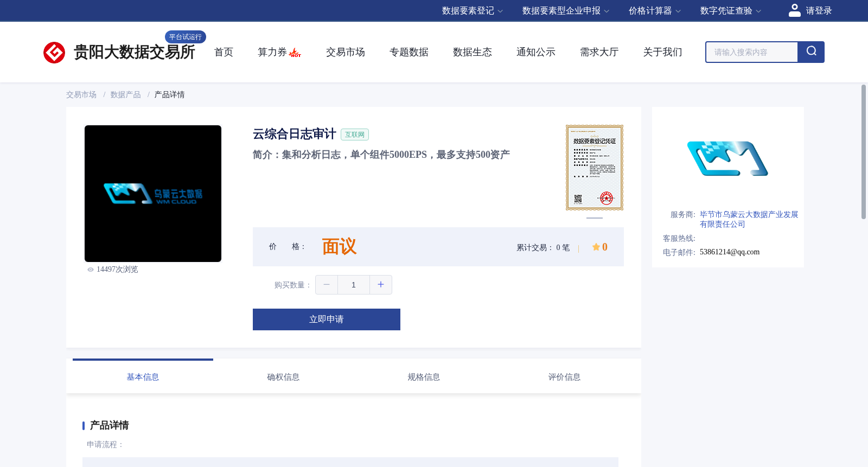
Task: Click the 面议 price text
Action: point(339,247)
